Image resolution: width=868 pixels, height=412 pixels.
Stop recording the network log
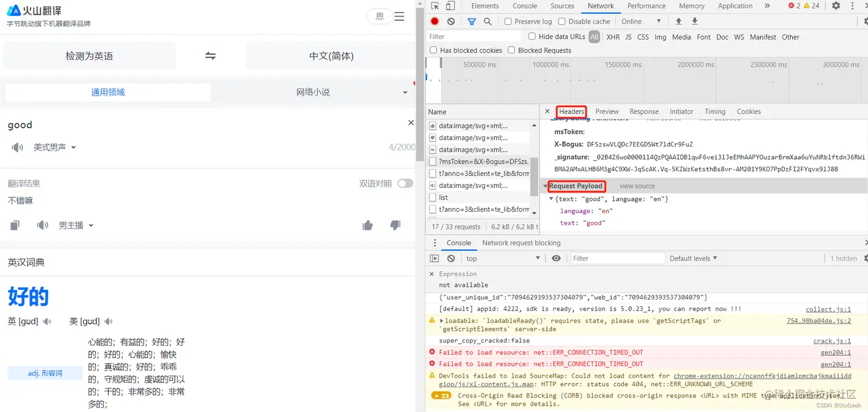(435, 21)
